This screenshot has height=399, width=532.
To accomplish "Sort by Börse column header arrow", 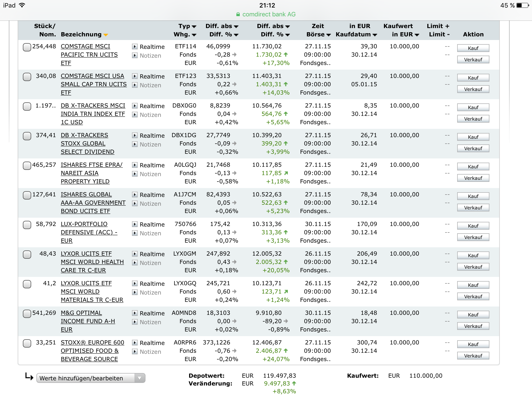I will pos(329,35).
